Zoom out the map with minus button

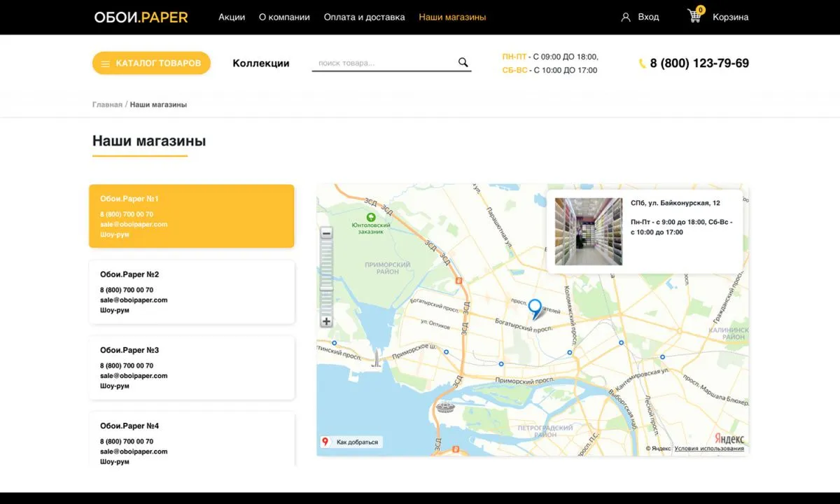coord(326,234)
